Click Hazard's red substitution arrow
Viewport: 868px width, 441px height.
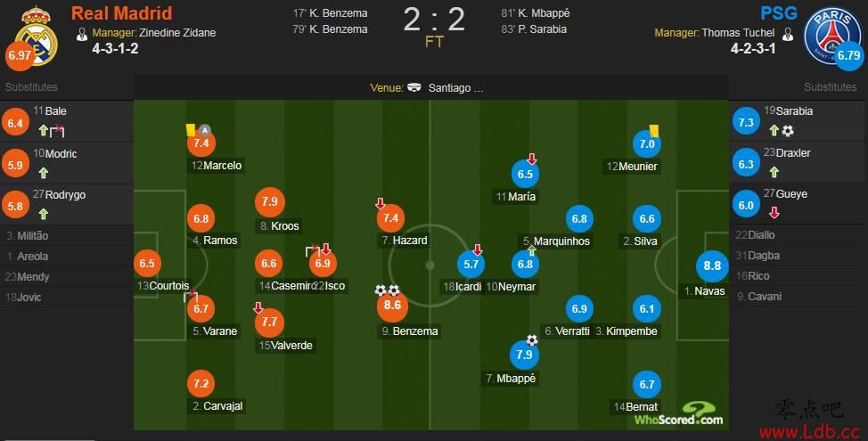[x=380, y=204]
